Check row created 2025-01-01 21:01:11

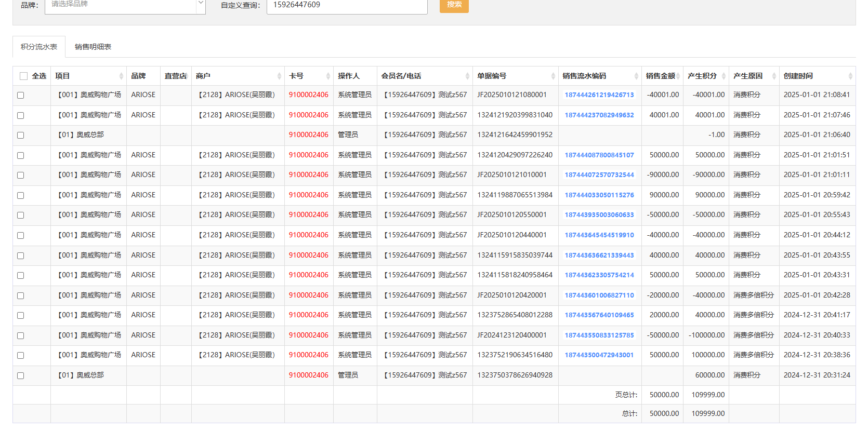click(21, 175)
